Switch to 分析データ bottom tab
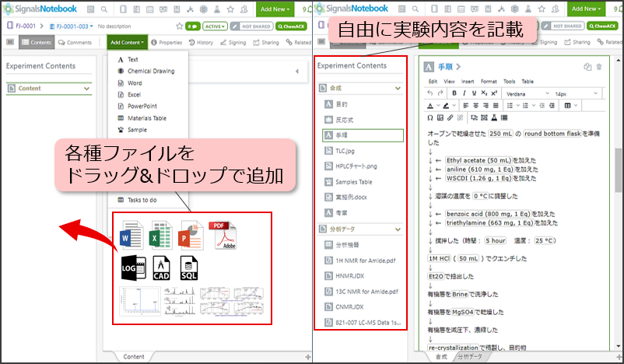This screenshot has height=364, width=624. (x=470, y=356)
